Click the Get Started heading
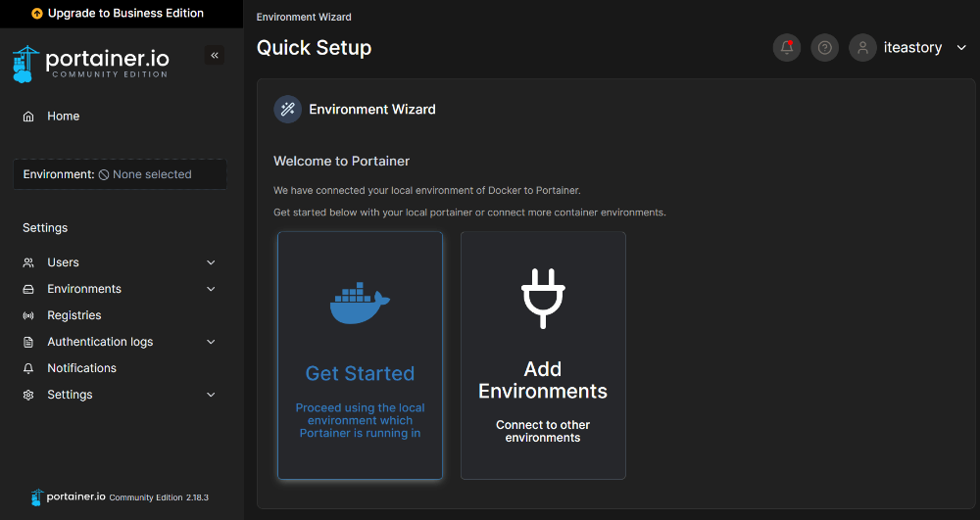 (x=360, y=373)
